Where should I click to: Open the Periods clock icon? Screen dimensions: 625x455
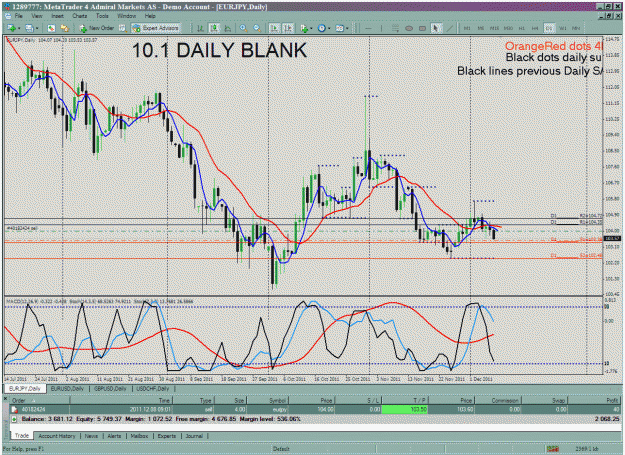click(321, 28)
